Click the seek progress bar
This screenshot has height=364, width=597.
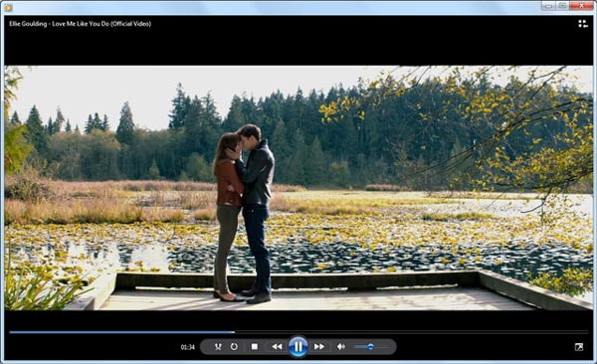point(298,332)
